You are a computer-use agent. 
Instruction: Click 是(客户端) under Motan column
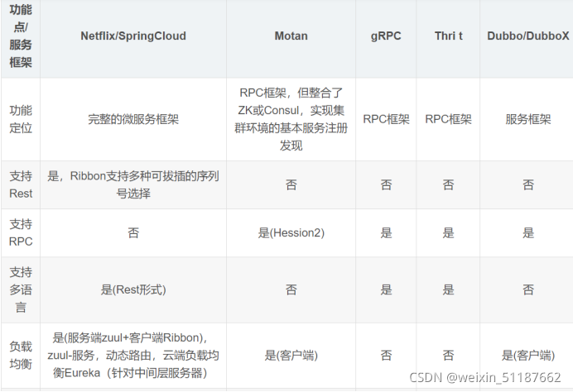[291, 356]
